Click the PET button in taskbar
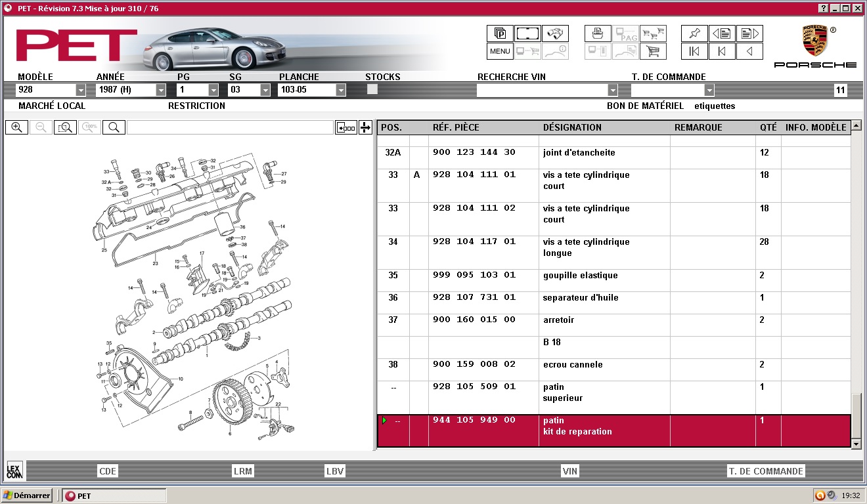 114,495
